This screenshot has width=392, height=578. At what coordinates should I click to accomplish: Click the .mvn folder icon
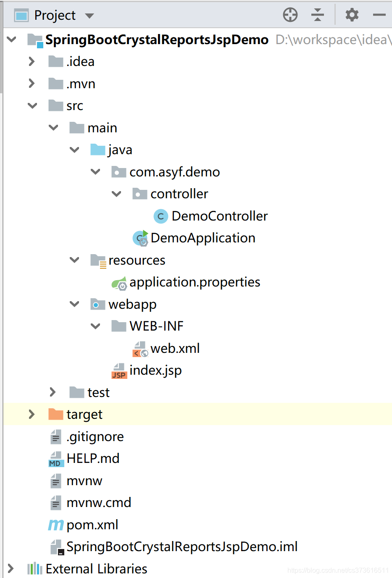point(56,84)
